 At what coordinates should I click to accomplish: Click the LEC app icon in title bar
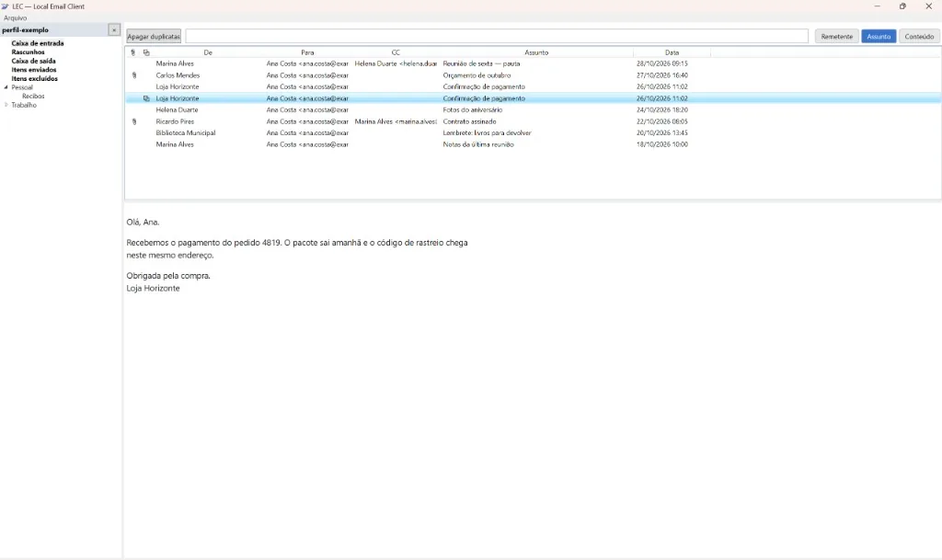(x=5, y=6)
